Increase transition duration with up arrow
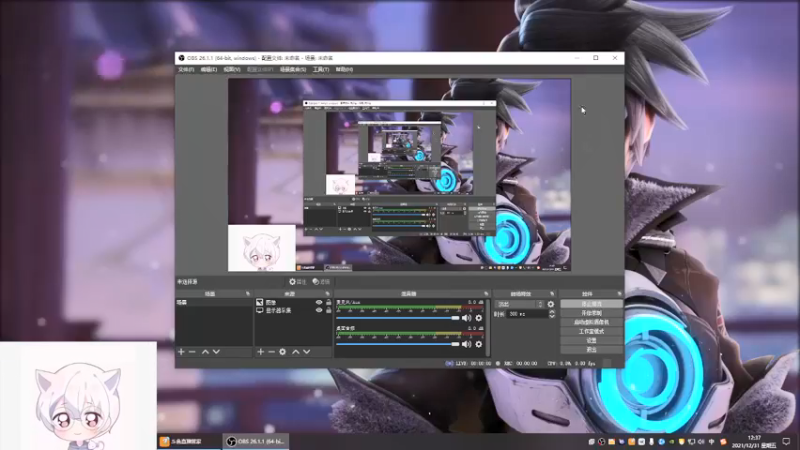Screen dimensions: 800x450 click(552, 312)
